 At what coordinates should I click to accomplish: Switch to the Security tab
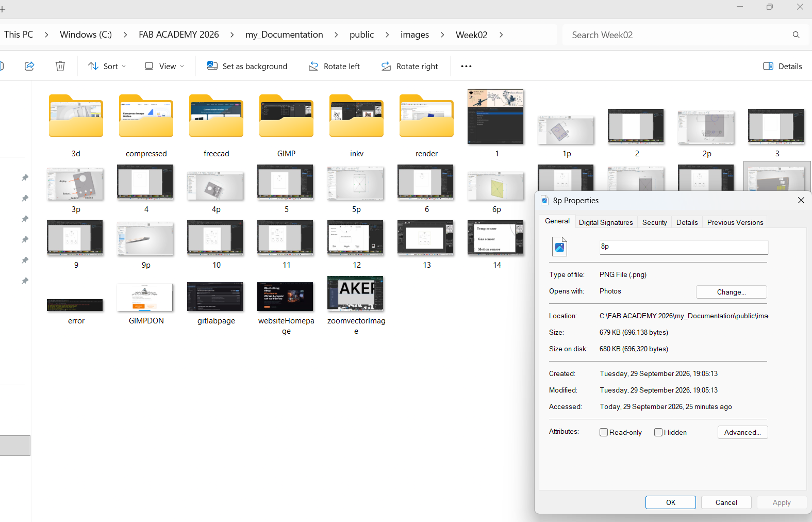[654, 222]
